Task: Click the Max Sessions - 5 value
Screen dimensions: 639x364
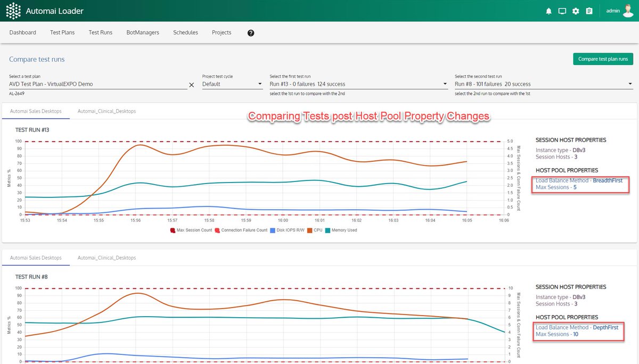Action: (x=556, y=187)
